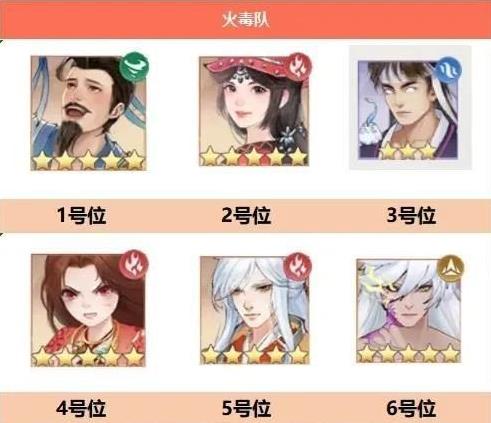This screenshot has width=491, height=423.
Task: Click the star rating on the slot 3 hero
Action: pyautogui.click(x=408, y=152)
